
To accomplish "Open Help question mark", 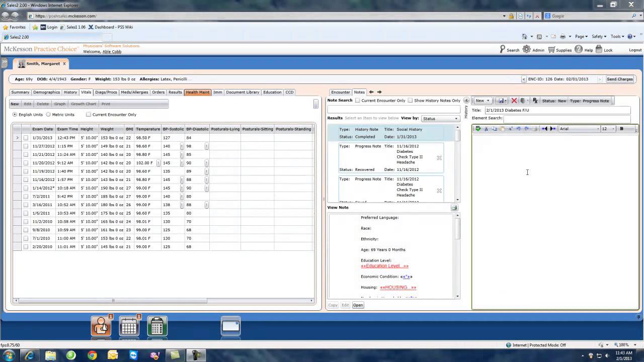I will pos(579,49).
